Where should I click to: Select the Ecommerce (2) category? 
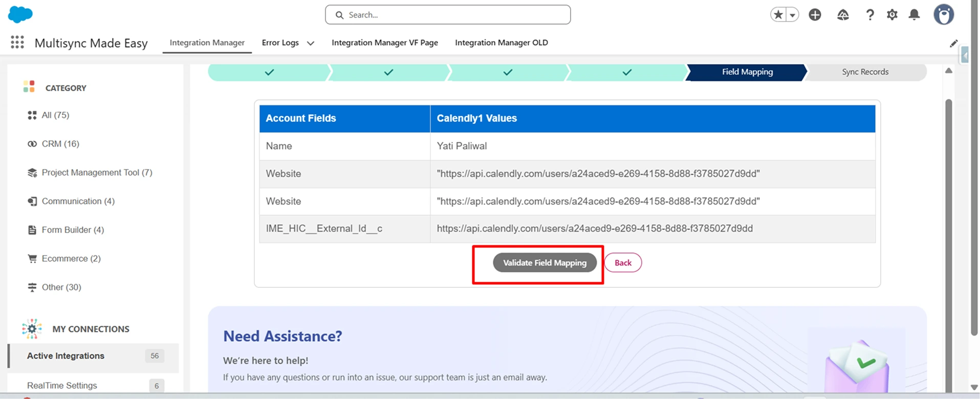[71, 259]
